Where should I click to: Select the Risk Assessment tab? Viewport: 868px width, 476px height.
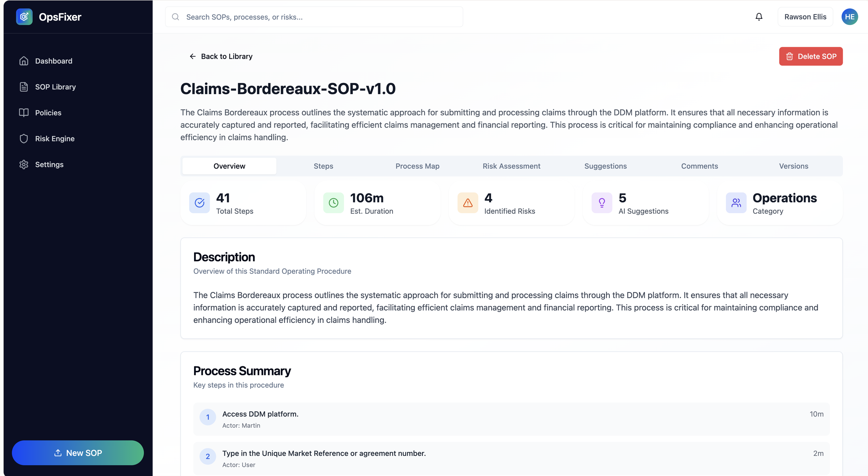point(511,166)
